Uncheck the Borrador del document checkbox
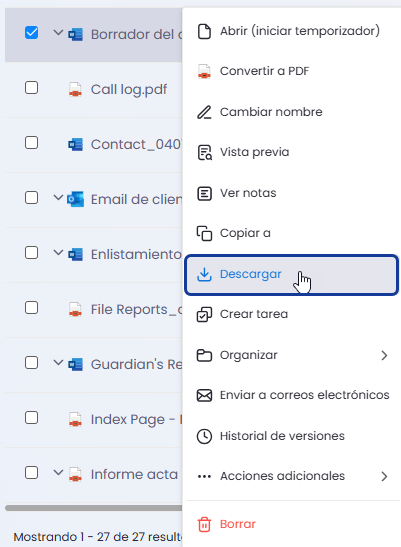Image resolution: width=401 pixels, height=547 pixels. [31, 33]
